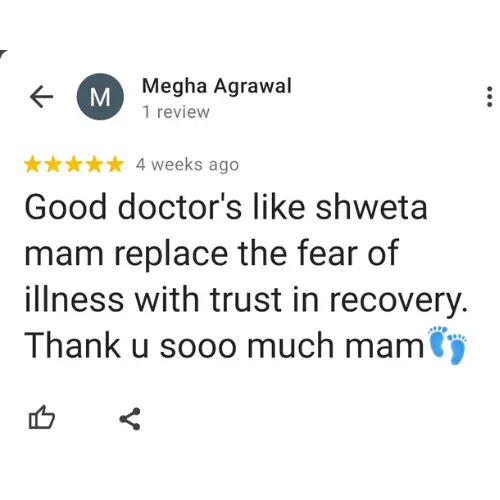The width and height of the screenshot is (500, 500).
Task: View the reviewer's "1 review" count
Action: (x=176, y=112)
